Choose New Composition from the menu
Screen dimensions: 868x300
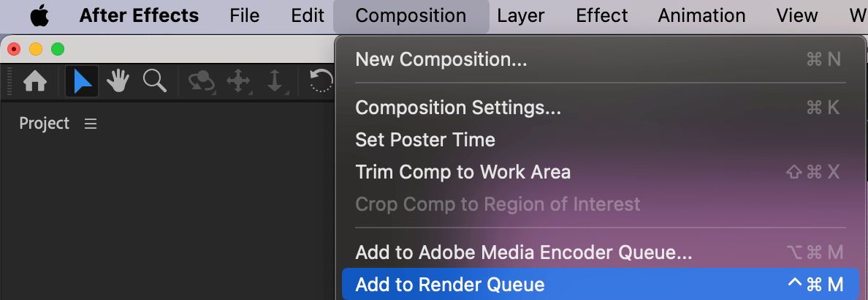click(441, 59)
